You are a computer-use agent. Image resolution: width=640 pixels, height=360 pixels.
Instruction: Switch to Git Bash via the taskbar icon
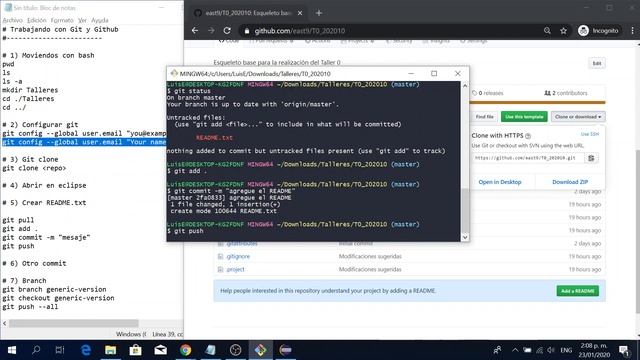260,350
